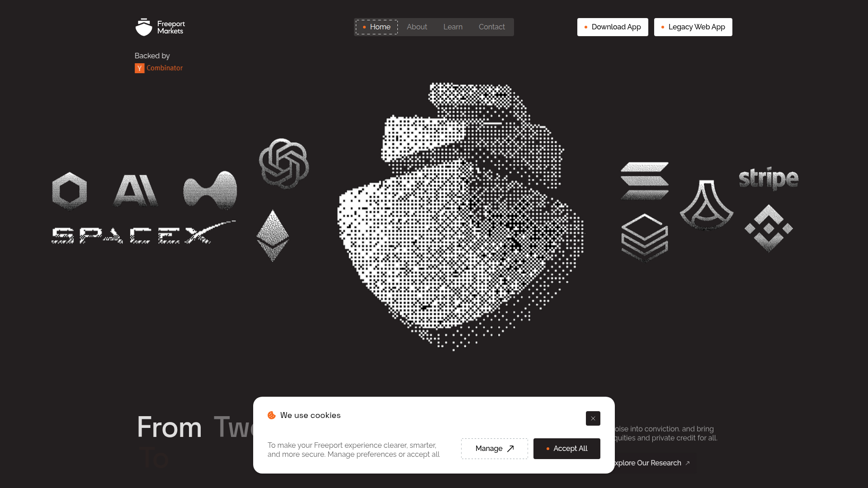Click the Ethereum diamond logo
The width and height of the screenshot is (868, 488).
pos(273,235)
